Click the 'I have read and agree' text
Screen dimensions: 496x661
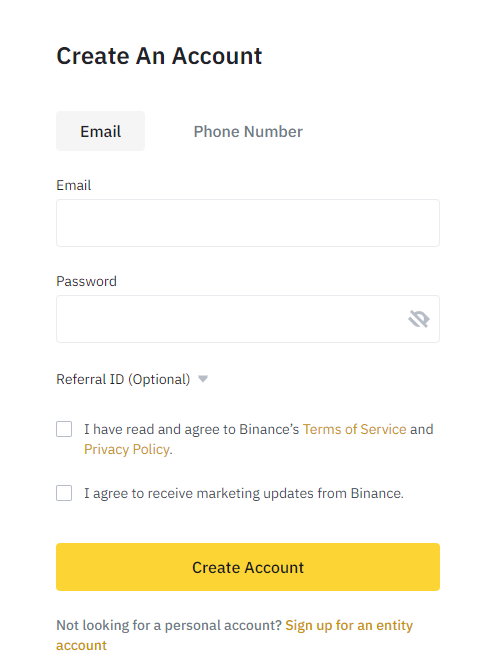[153, 429]
